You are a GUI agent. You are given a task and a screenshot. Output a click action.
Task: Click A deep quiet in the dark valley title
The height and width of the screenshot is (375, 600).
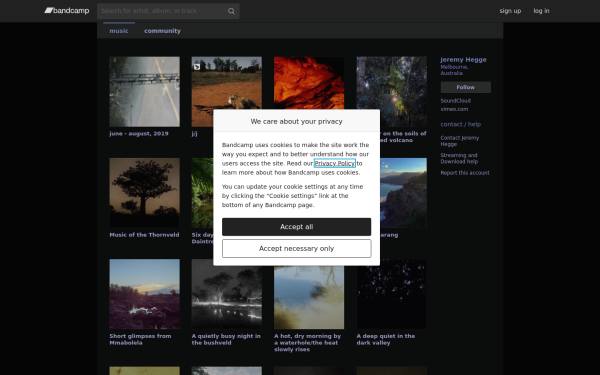coord(386,339)
